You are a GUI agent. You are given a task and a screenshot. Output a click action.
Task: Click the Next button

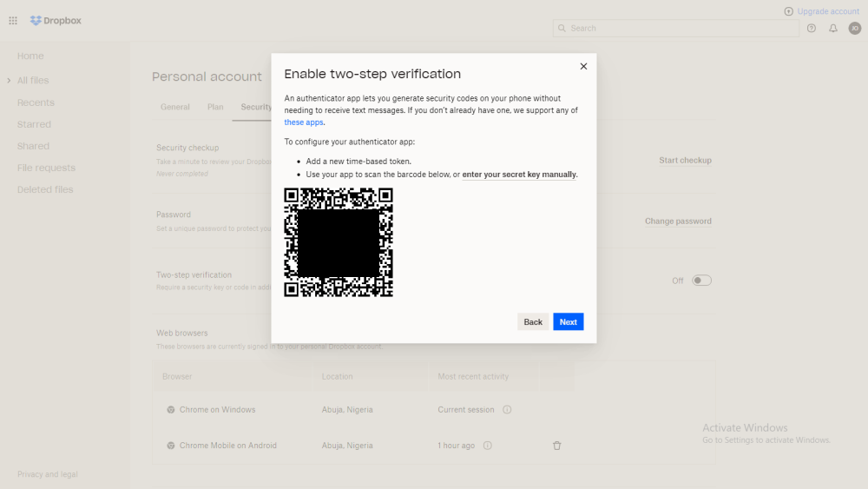(568, 321)
